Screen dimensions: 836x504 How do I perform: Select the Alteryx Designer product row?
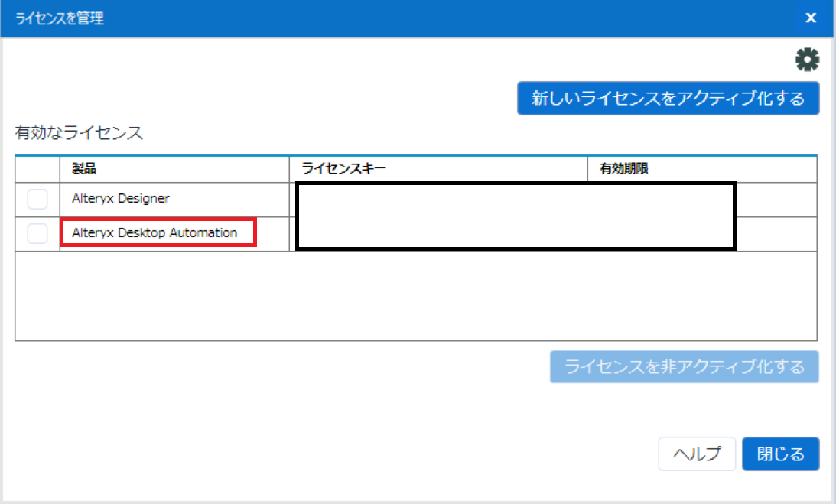pos(416,200)
